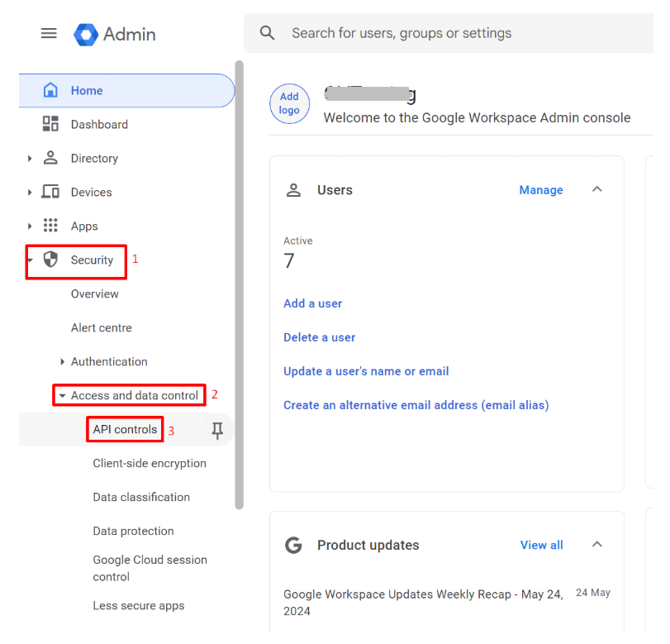Click View all in Product updates
670x644 pixels.
[541, 545]
